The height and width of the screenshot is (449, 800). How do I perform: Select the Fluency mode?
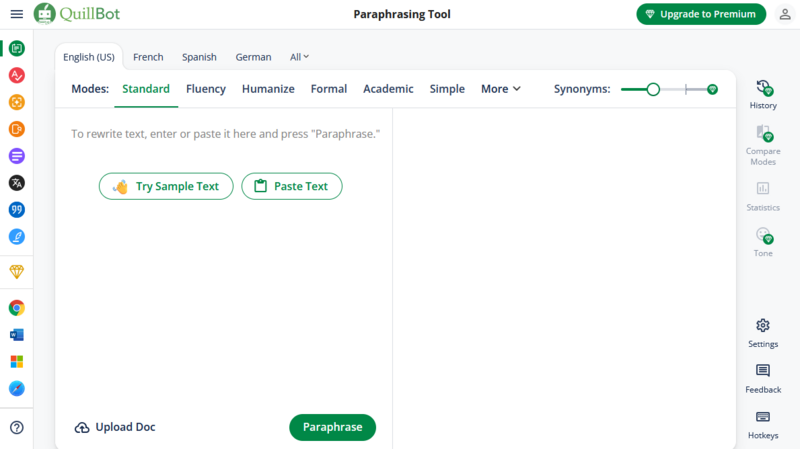[206, 89]
